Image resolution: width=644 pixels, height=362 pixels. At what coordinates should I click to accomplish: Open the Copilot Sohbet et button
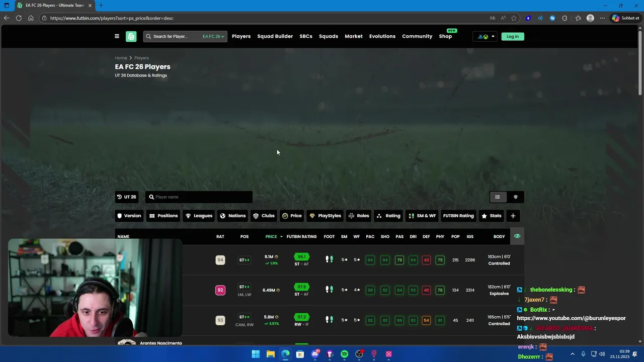click(x=626, y=18)
